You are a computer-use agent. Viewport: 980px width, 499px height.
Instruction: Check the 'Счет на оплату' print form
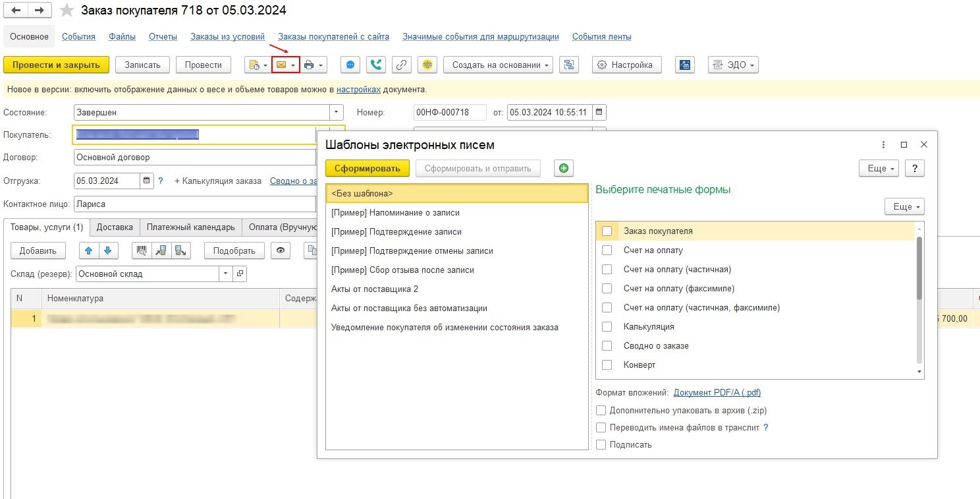607,250
